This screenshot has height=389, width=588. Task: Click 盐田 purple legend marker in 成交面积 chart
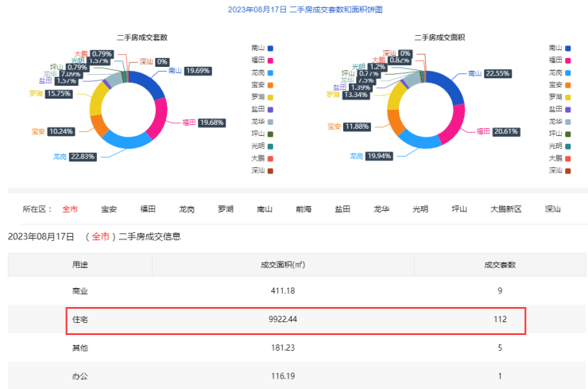coord(570,109)
